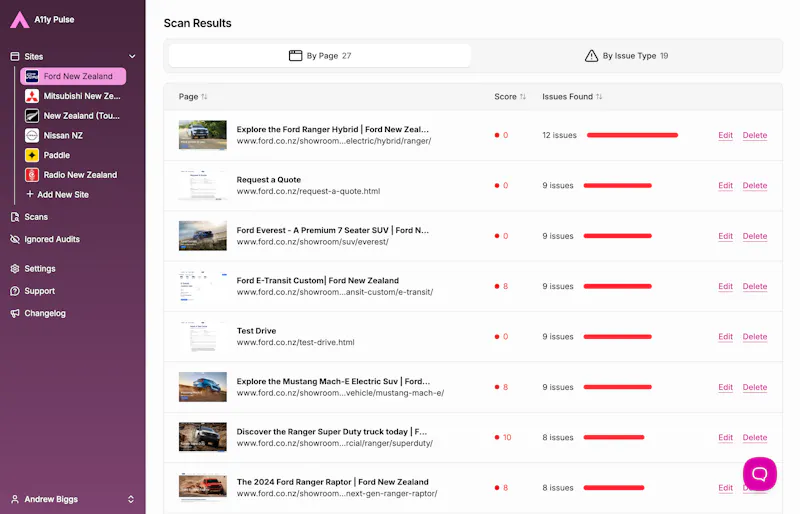
Task: Edit the 2024 Ford Ranger Raptor page
Action: pos(725,488)
